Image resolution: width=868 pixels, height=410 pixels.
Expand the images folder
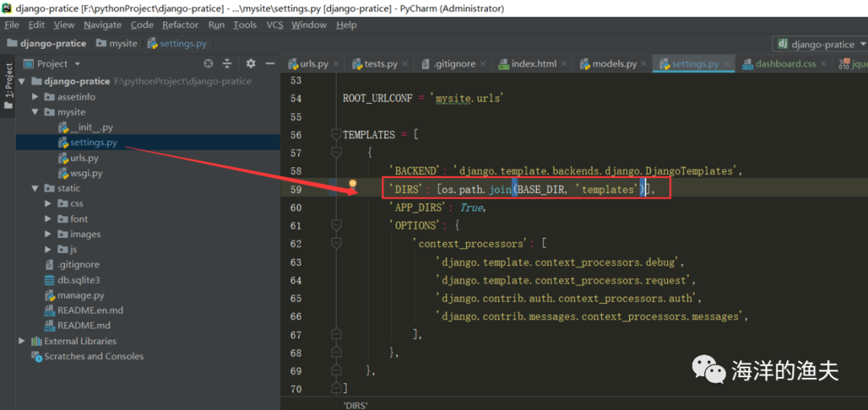coord(49,234)
